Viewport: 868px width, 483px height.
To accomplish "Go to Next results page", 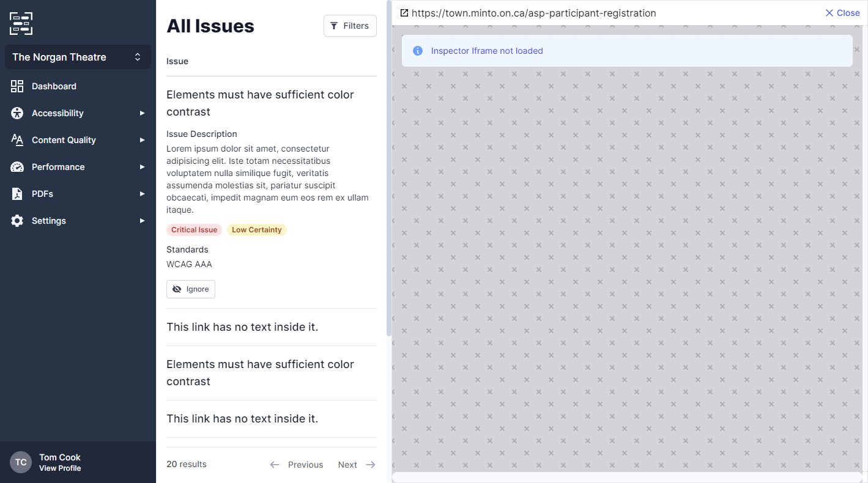I will 357,465.
